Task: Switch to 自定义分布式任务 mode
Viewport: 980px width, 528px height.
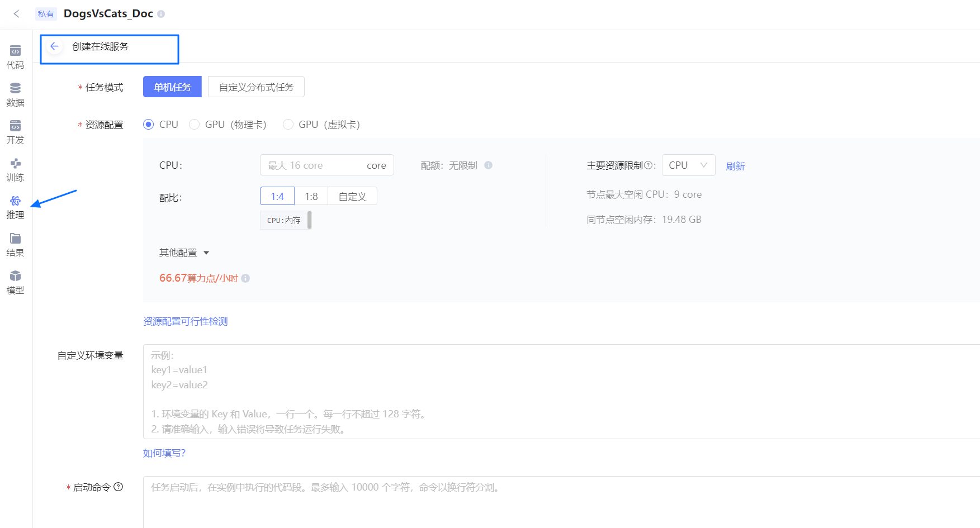Action: [256, 87]
